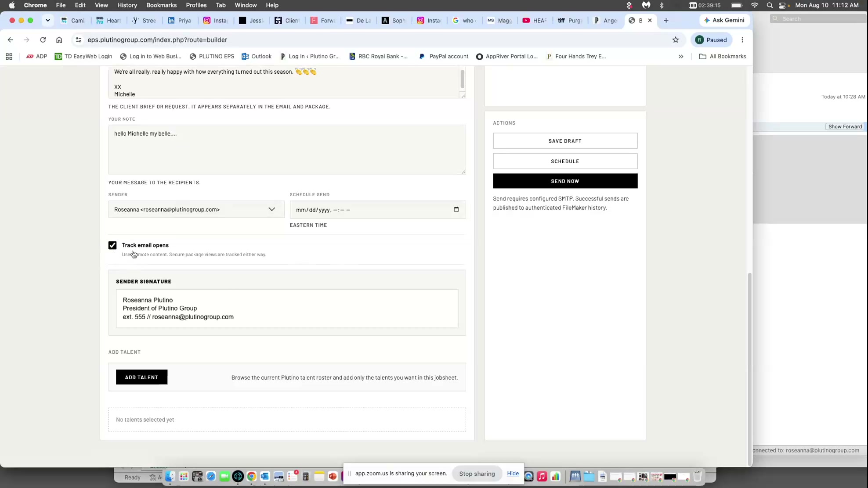
Task: Click Show Forward in the mail window
Action: (x=845, y=127)
